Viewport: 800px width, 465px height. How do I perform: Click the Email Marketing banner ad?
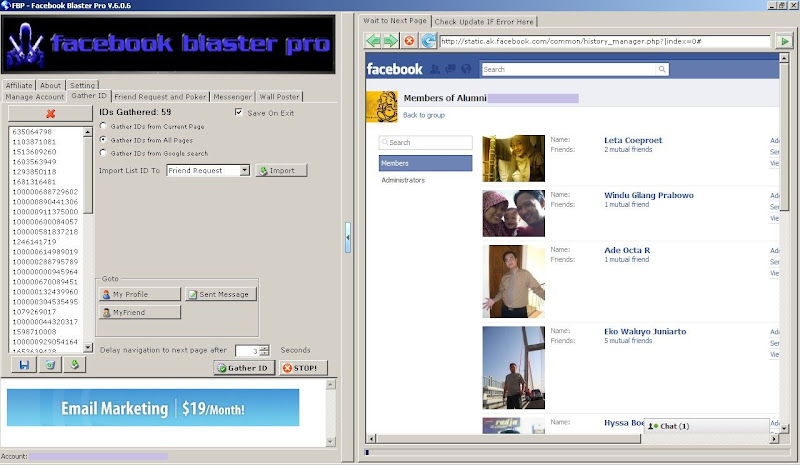pyautogui.click(x=153, y=408)
